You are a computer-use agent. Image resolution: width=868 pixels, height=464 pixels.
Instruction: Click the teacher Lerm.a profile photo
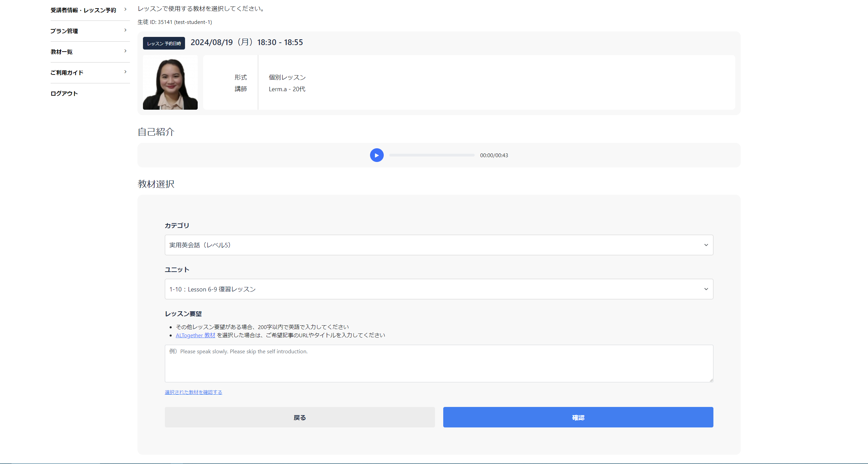pyautogui.click(x=170, y=82)
